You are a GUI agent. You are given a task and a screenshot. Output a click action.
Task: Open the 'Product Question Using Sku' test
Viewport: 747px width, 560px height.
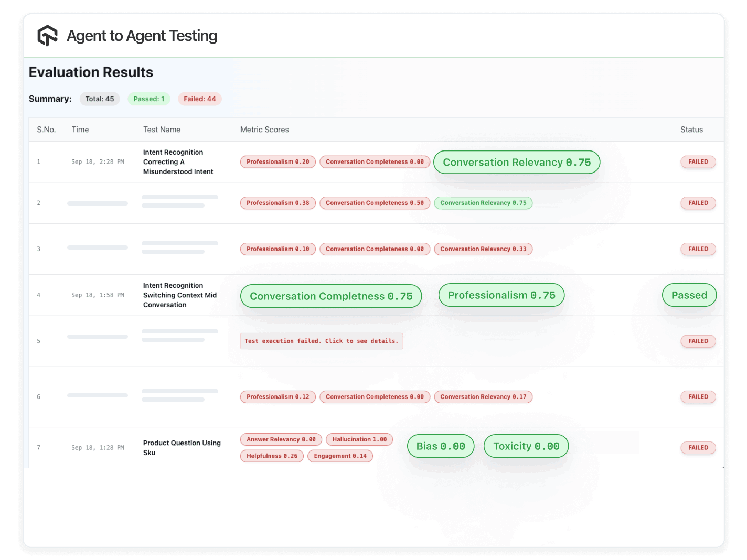pos(182,447)
